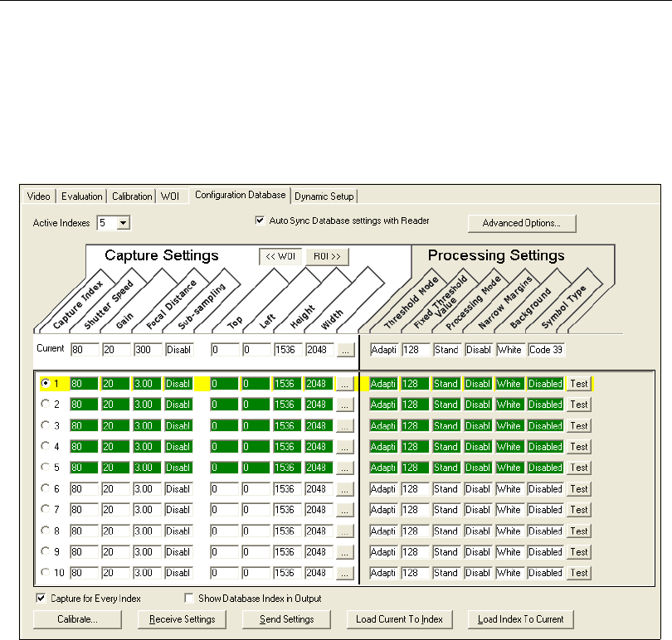
Task: Click the << WOI button
Action: pos(280,256)
